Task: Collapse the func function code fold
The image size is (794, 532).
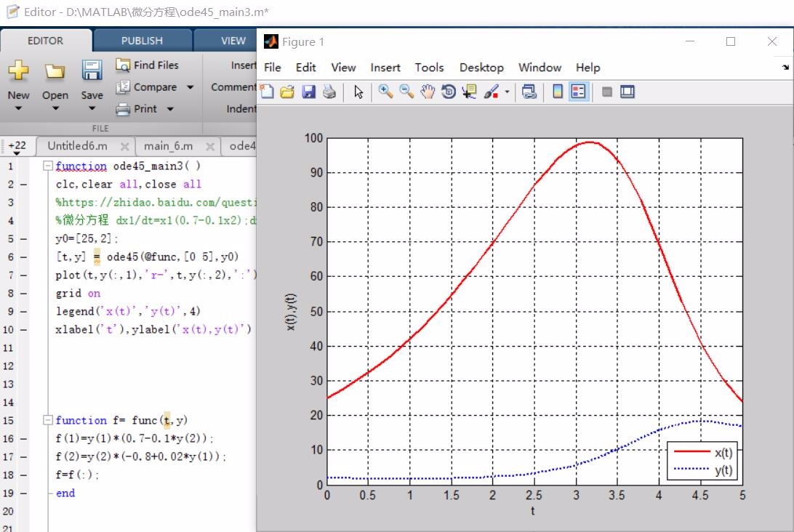Action: point(48,420)
